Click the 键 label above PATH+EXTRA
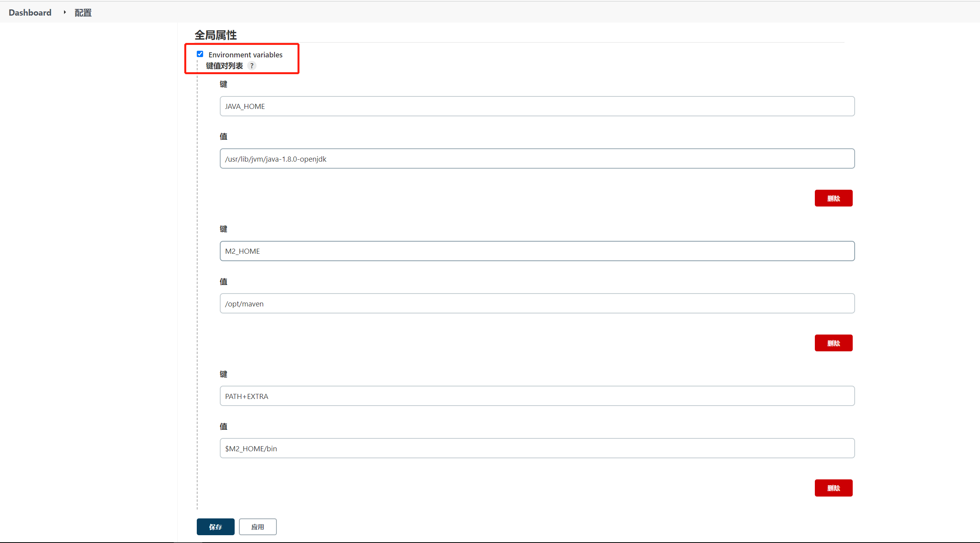The image size is (980, 543). point(223,374)
